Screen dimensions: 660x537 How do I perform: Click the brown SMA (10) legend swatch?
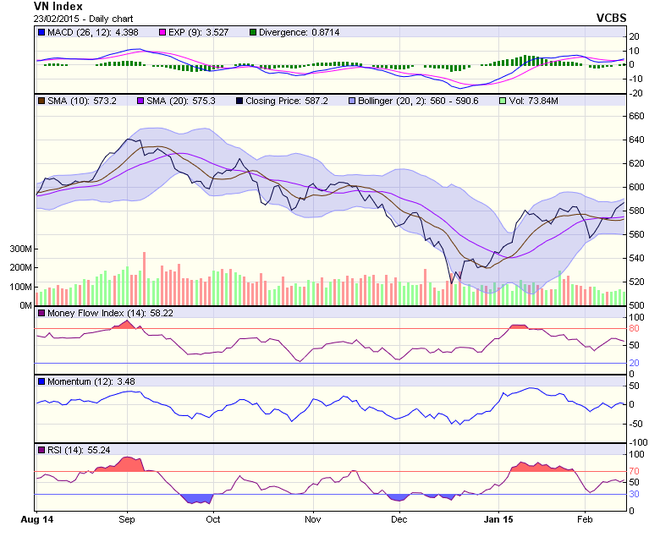(x=41, y=102)
